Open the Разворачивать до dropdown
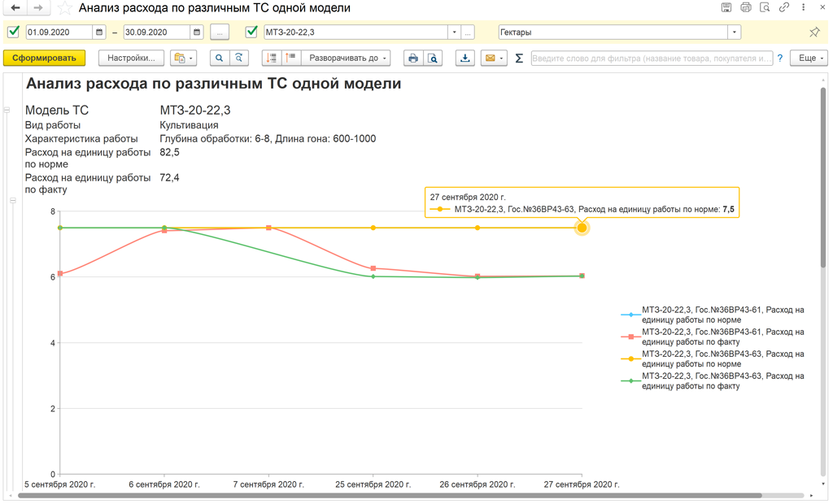The image size is (833, 504). pos(349,59)
